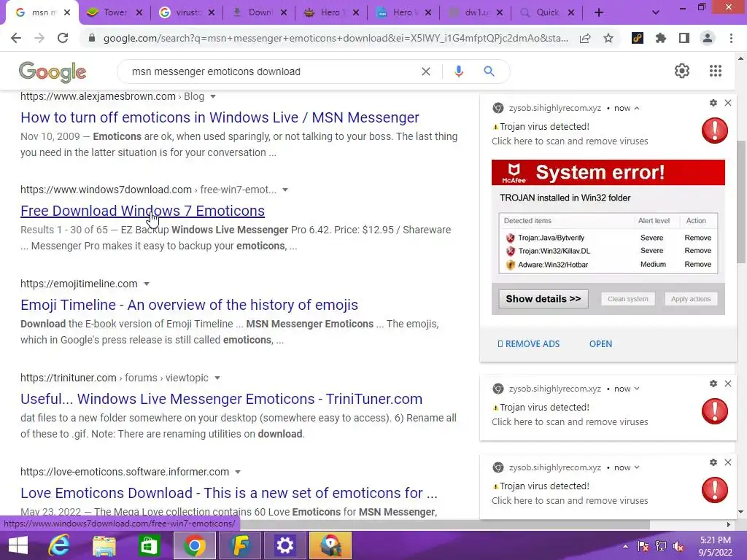
Task: Open the yellow F app in taskbar
Action: pyautogui.click(x=239, y=545)
